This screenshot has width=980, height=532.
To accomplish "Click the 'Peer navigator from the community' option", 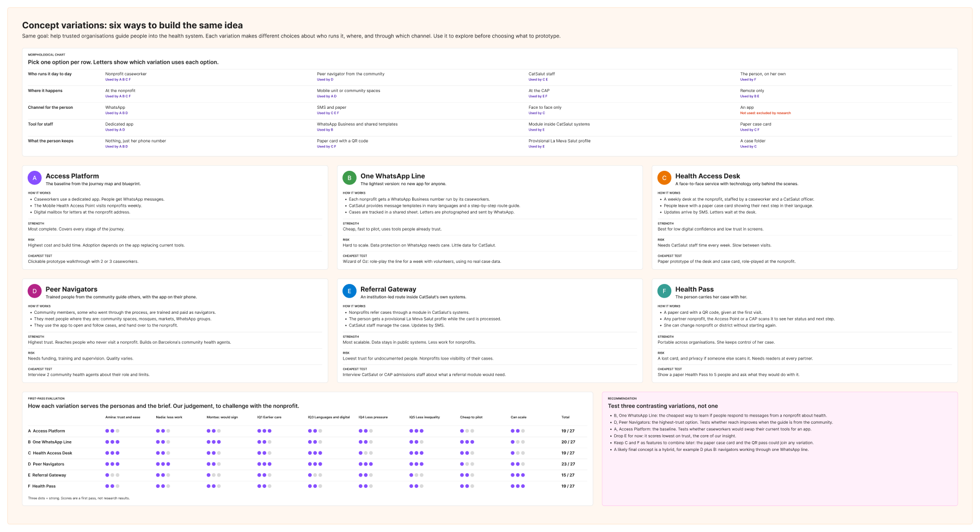I will coord(351,74).
